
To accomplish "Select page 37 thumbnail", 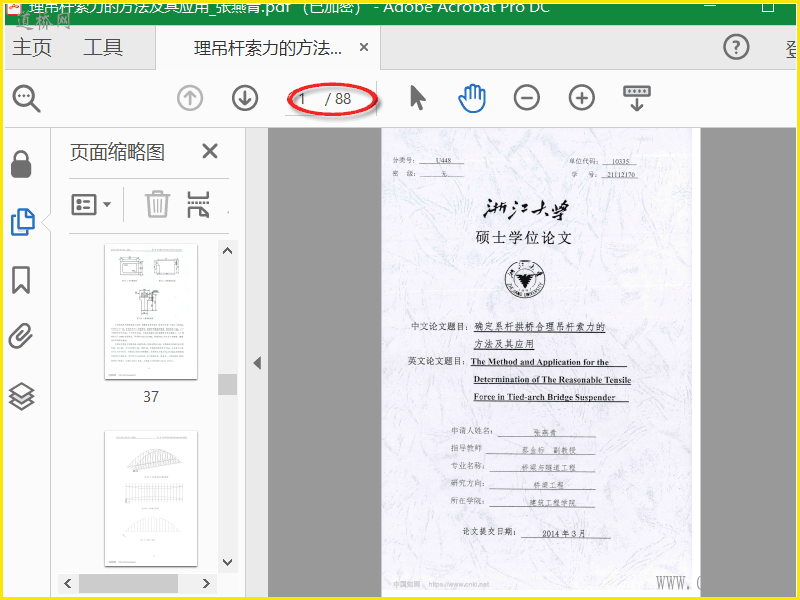I will pyautogui.click(x=151, y=311).
